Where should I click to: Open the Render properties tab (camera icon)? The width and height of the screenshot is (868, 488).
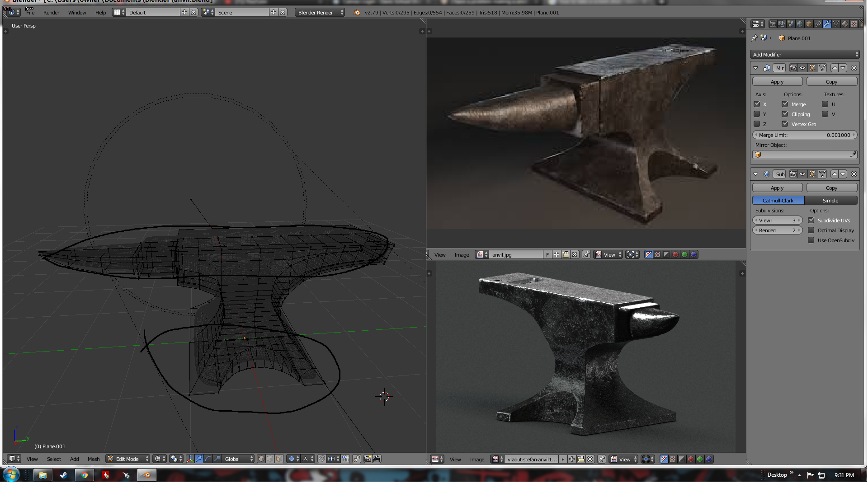click(773, 24)
